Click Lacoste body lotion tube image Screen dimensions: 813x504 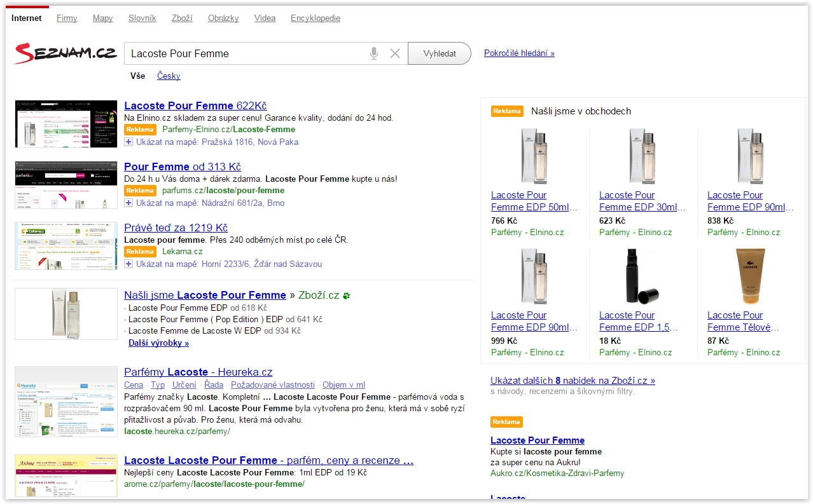click(750, 276)
